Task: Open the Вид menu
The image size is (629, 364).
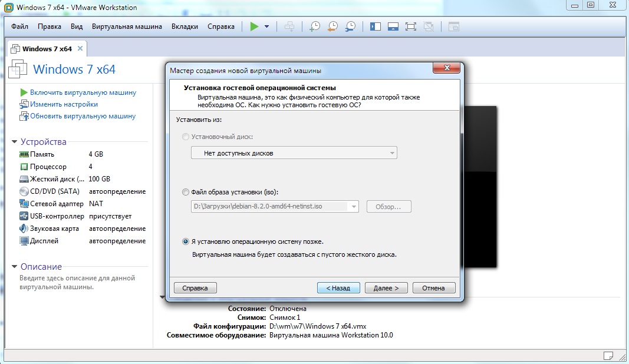Action: (77, 27)
